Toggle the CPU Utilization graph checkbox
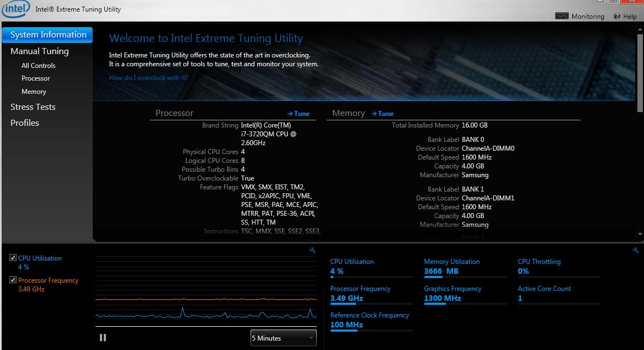The image size is (644, 350). [x=13, y=258]
